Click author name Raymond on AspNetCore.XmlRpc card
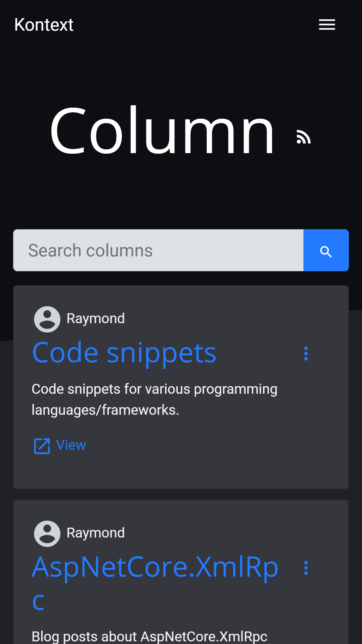Viewport: 362px width, 644px height. [96, 533]
